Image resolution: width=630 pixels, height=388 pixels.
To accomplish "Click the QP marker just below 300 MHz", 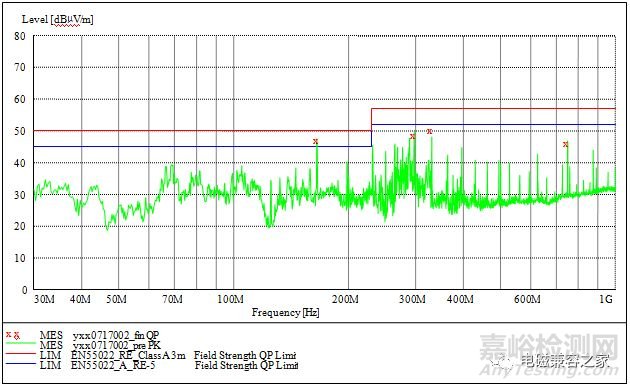I will pos(412,137).
